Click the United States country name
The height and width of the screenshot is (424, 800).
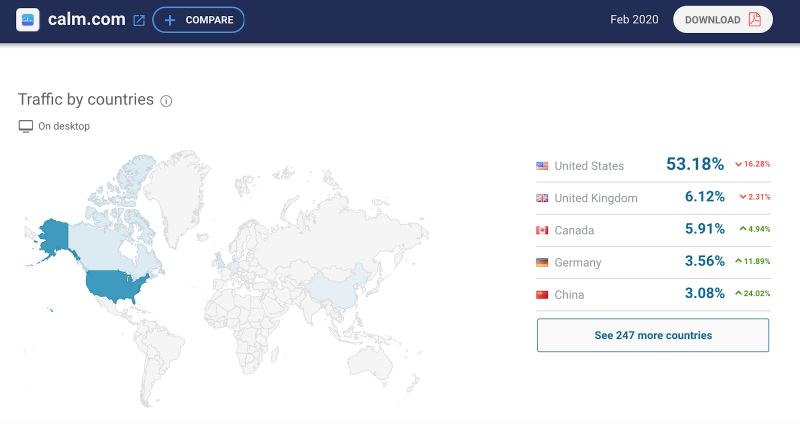coord(589,166)
